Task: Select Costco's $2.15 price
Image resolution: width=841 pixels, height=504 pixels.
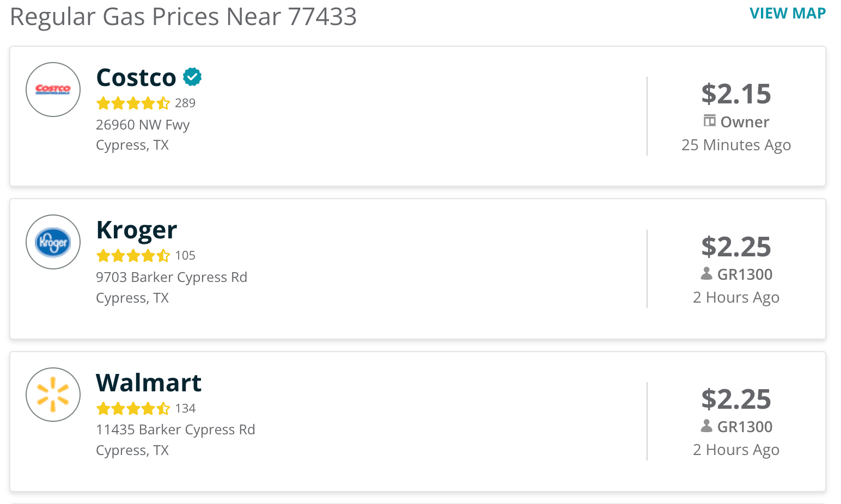Action: tap(736, 94)
